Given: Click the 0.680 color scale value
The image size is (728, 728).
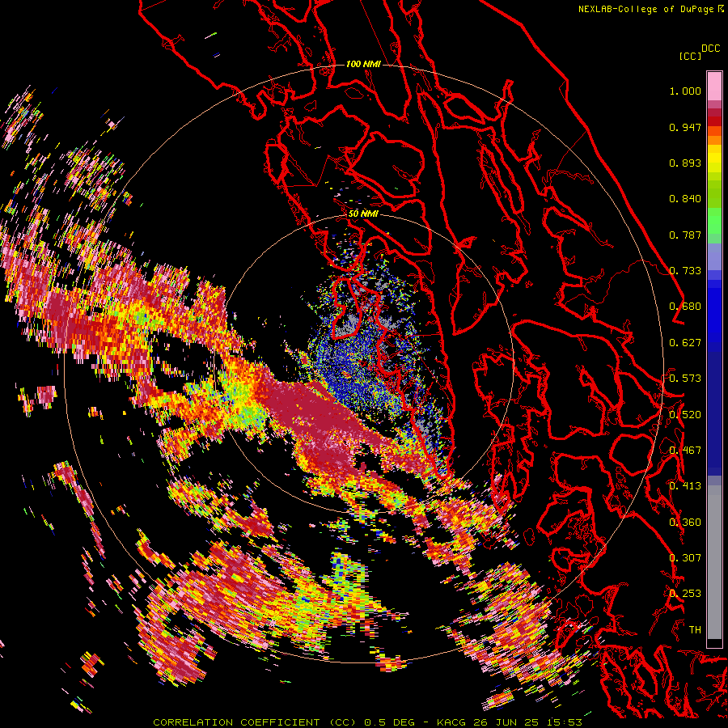Looking at the screenshot, I should [685, 307].
